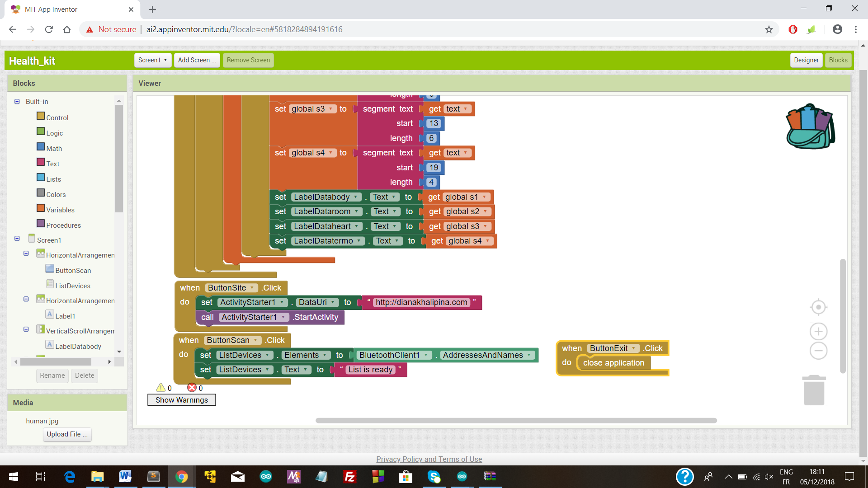Open the Screen1 dropdown button
868x488 pixels.
point(152,60)
